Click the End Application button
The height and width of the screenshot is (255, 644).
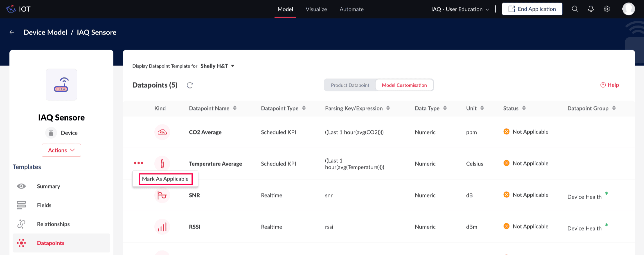pos(532,9)
